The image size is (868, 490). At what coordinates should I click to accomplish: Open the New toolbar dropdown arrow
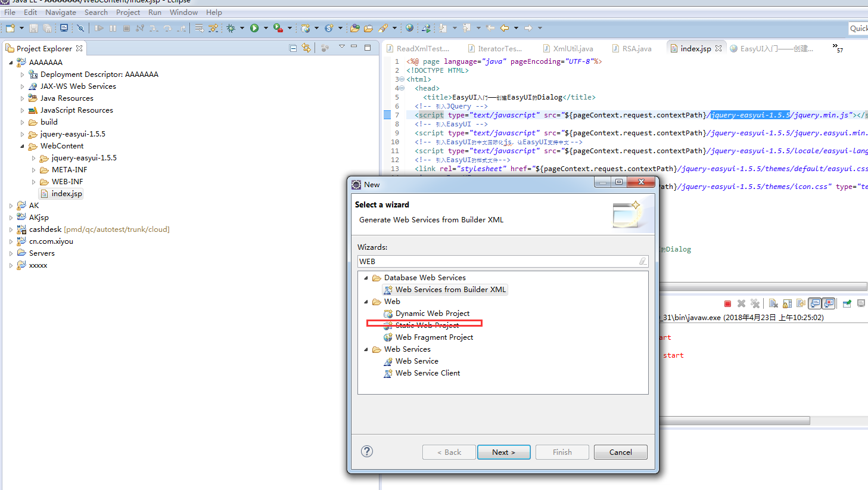coord(21,28)
